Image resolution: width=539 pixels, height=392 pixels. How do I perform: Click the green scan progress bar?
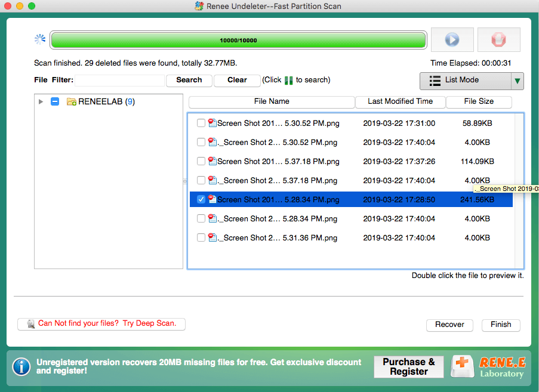pos(238,40)
